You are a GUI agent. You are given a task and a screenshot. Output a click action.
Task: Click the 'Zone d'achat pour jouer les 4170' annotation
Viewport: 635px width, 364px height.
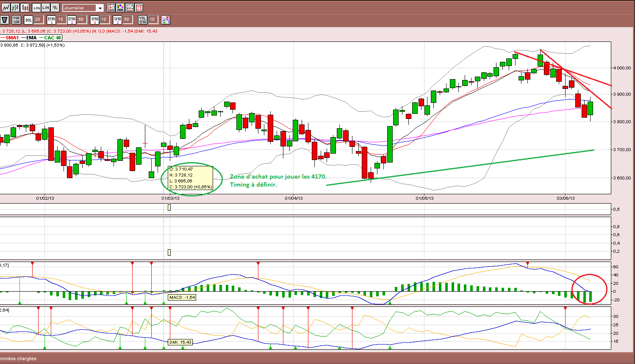(x=278, y=176)
